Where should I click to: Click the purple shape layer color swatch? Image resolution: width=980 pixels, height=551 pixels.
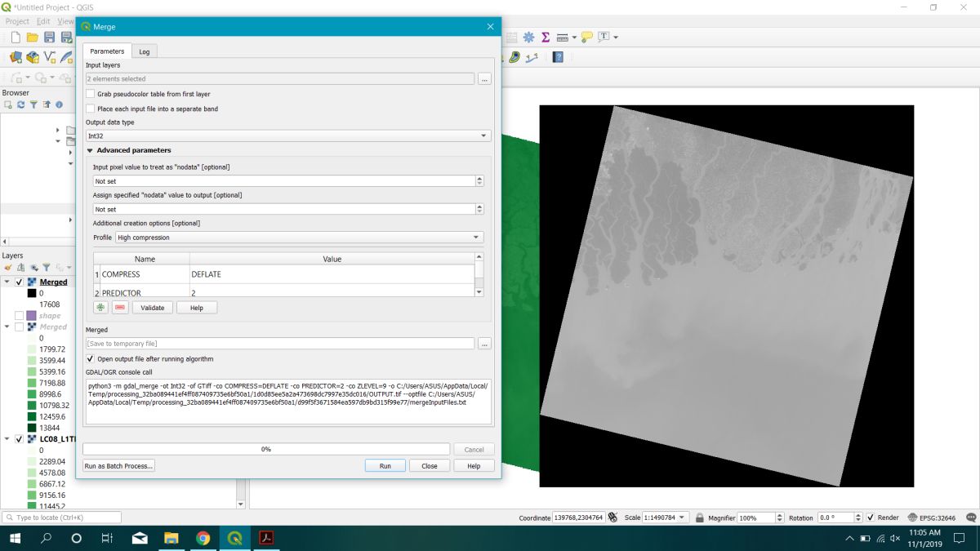31,316
